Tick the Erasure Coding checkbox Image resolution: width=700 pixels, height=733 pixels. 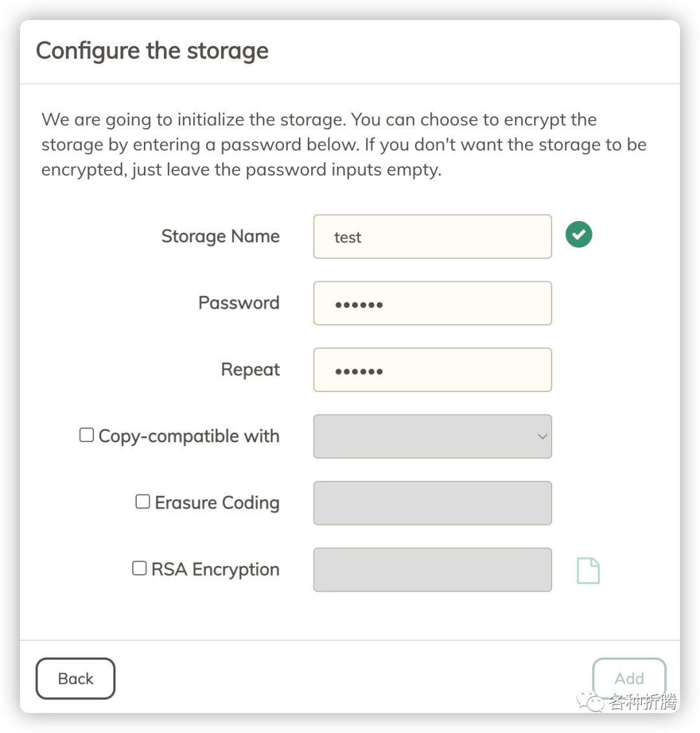click(143, 502)
